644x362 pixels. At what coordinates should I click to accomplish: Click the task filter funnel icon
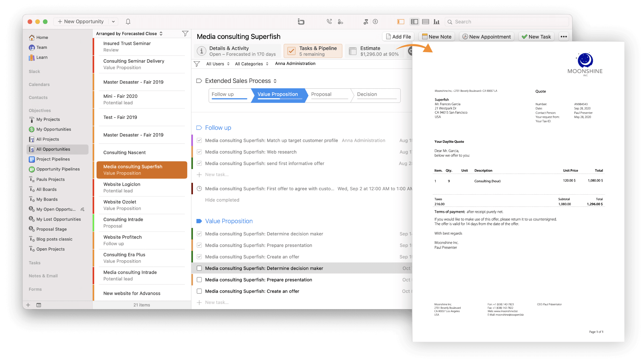coord(197,64)
